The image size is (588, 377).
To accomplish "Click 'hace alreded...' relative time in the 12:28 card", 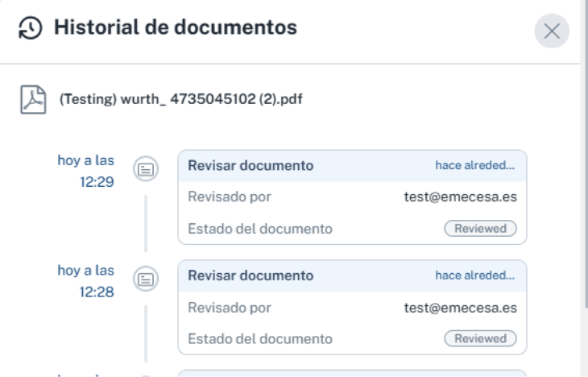I will (x=475, y=275).
